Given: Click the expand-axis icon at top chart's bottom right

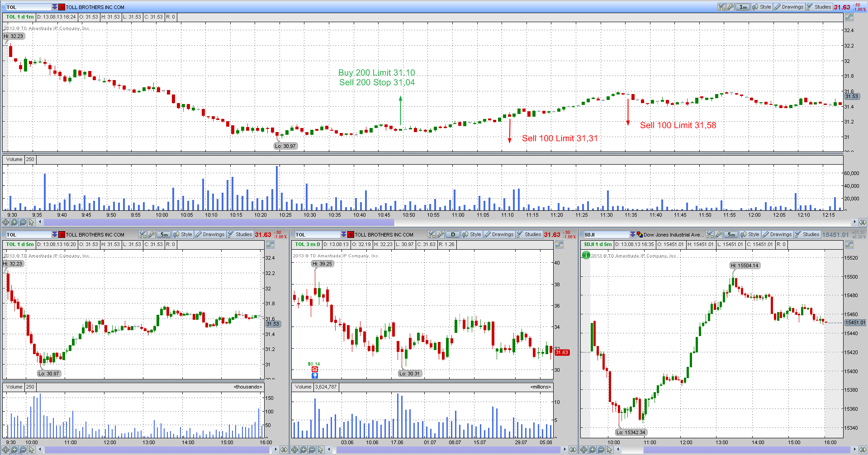Looking at the screenshot, I should (863, 222).
